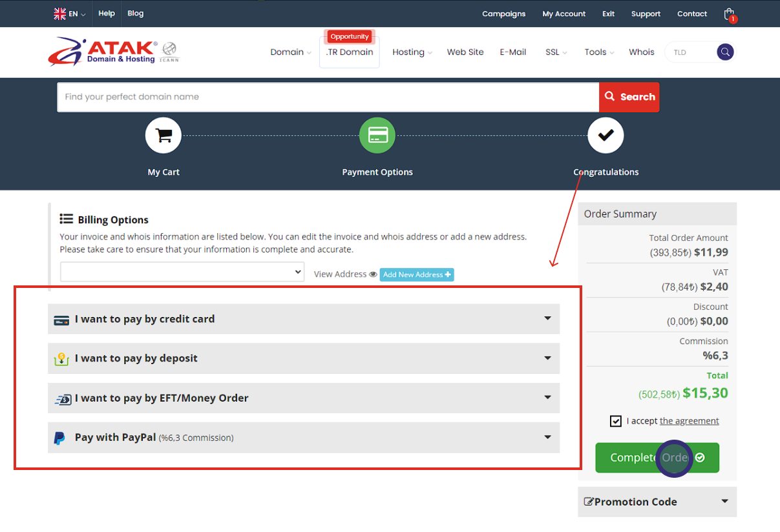Tick the I accept the agreement checkbox

[x=615, y=421]
